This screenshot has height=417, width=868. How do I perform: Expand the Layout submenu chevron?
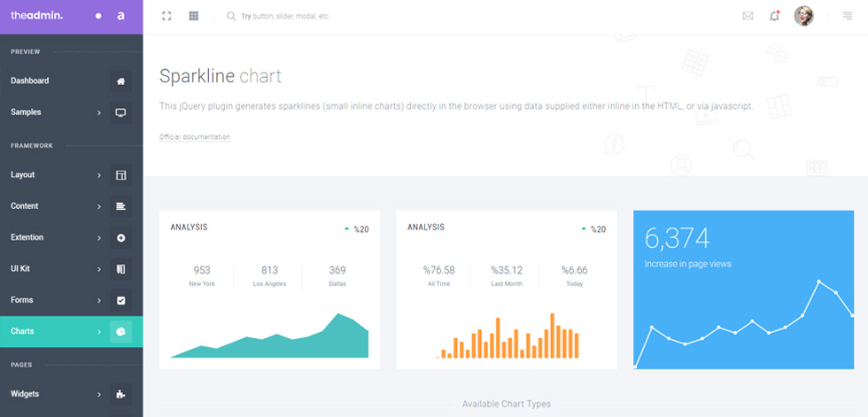coord(99,175)
